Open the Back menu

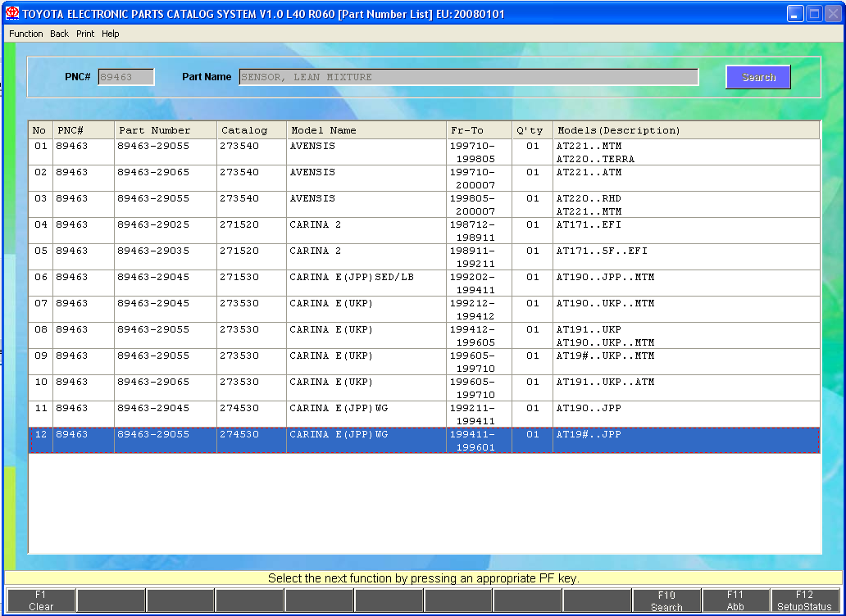59,34
